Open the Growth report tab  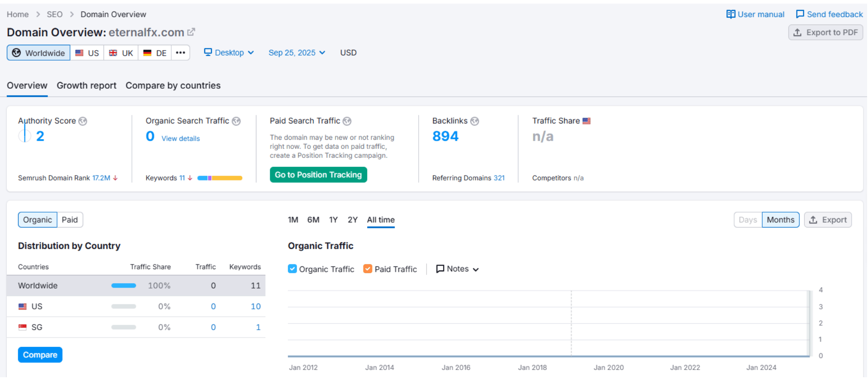[86, 85]
